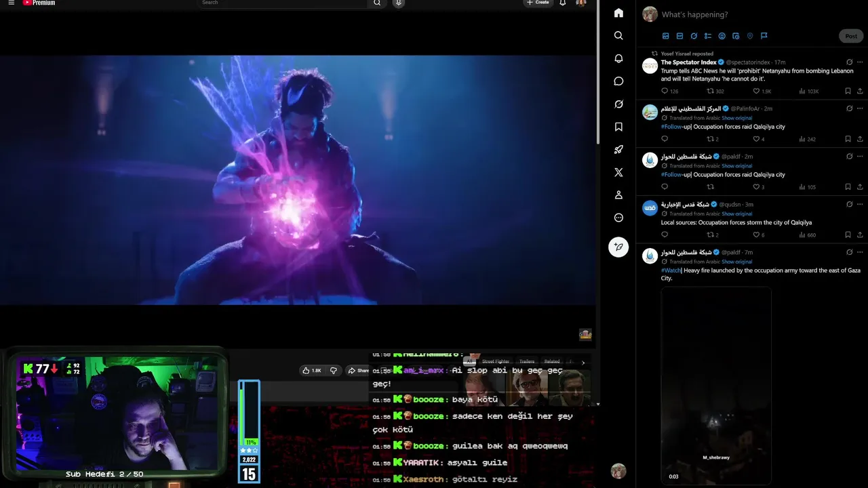Screen dimensions: 868x488
Task: Share the YouTube video
Action: point(358,370)
